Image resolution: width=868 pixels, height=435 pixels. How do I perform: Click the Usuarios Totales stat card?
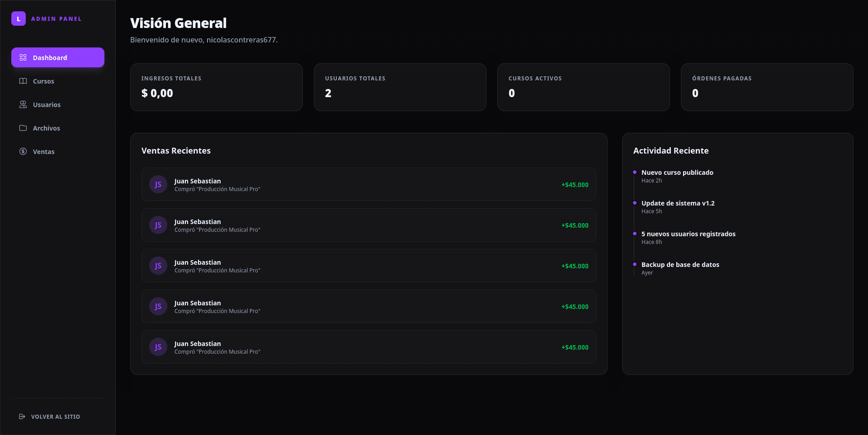click(400, 87)
